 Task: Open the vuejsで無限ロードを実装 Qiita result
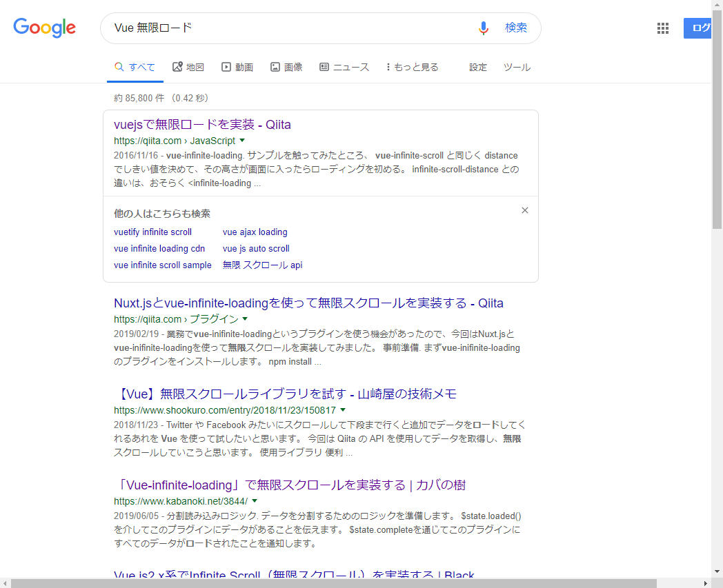(202, 125)
